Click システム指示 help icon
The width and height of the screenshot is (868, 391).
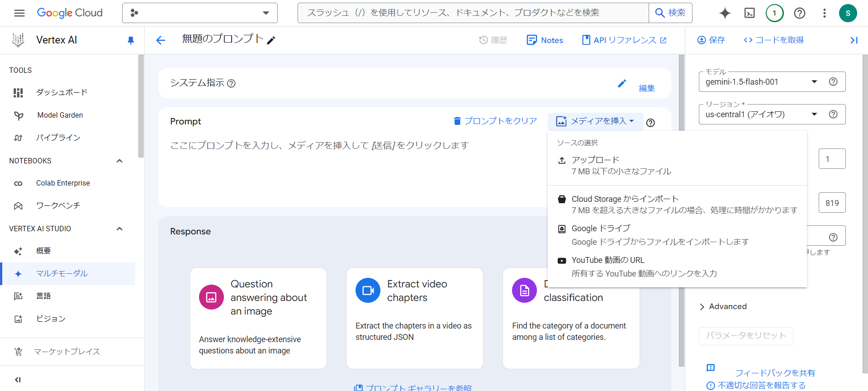tap(231, 83)
